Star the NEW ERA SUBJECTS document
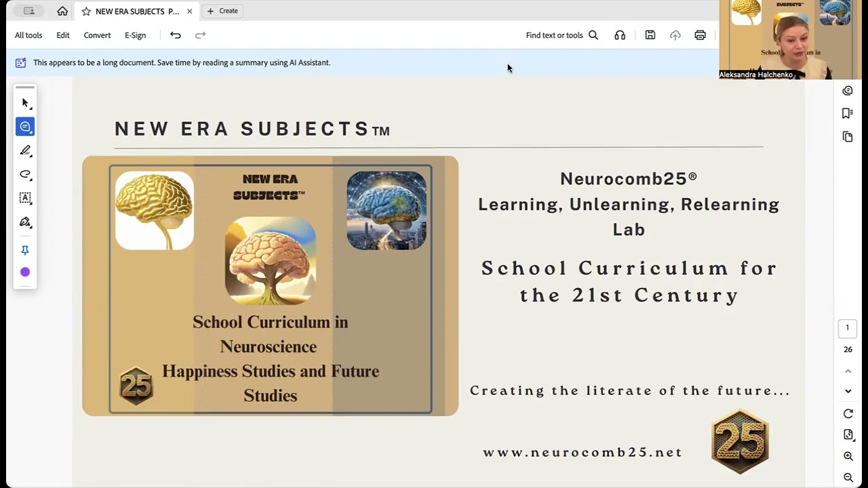This screenshot has height=488, width=868. pos(86,12)
